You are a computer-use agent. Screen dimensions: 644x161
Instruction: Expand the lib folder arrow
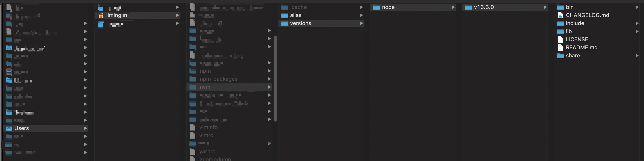pyautogui.click(x=637, y=31)
